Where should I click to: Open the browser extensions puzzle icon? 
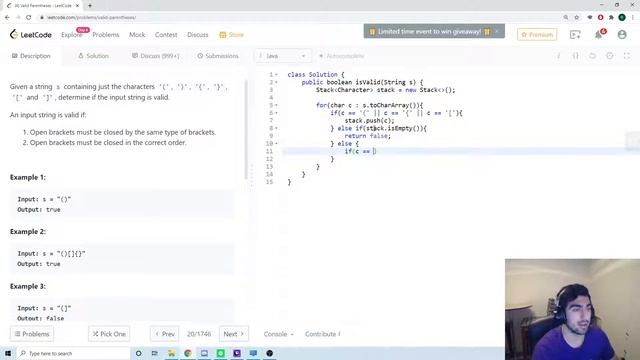[x=611, y=17]
